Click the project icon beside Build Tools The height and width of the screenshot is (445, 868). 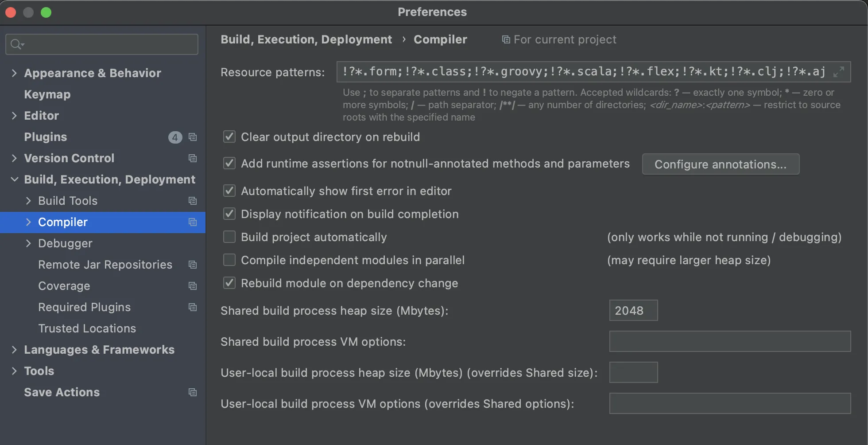click(x=193, y=201)
